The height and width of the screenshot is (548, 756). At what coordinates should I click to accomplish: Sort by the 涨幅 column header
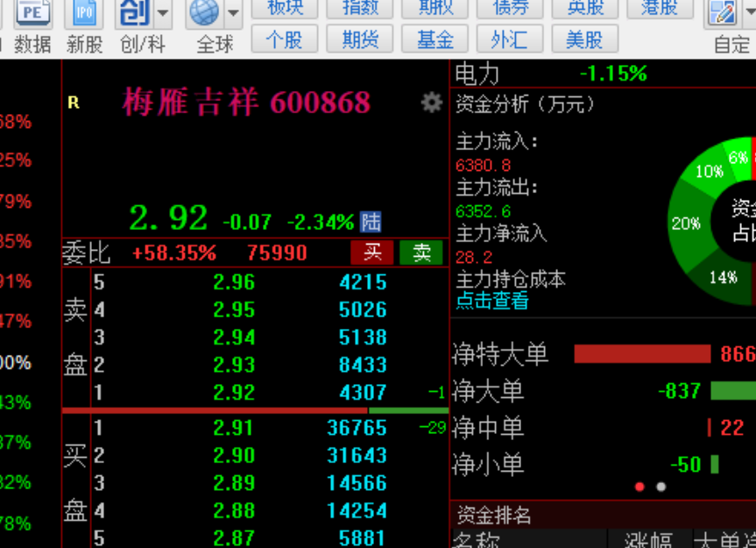[648, 539]
